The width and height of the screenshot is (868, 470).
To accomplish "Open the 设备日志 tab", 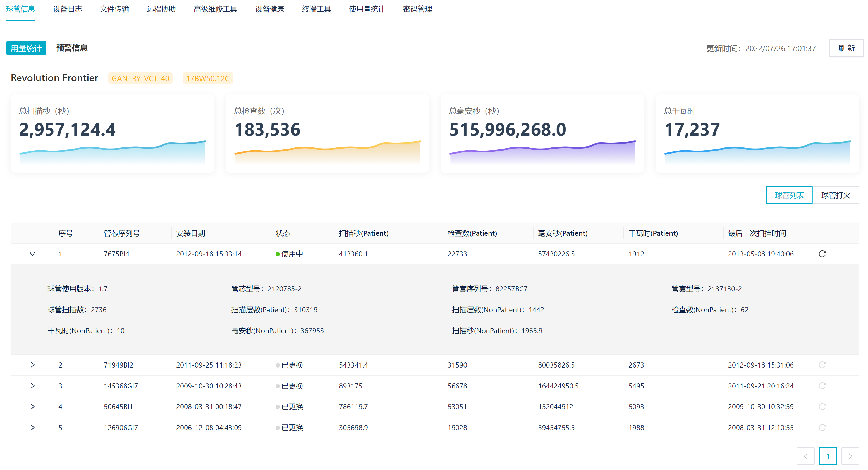I will (67, 9).
